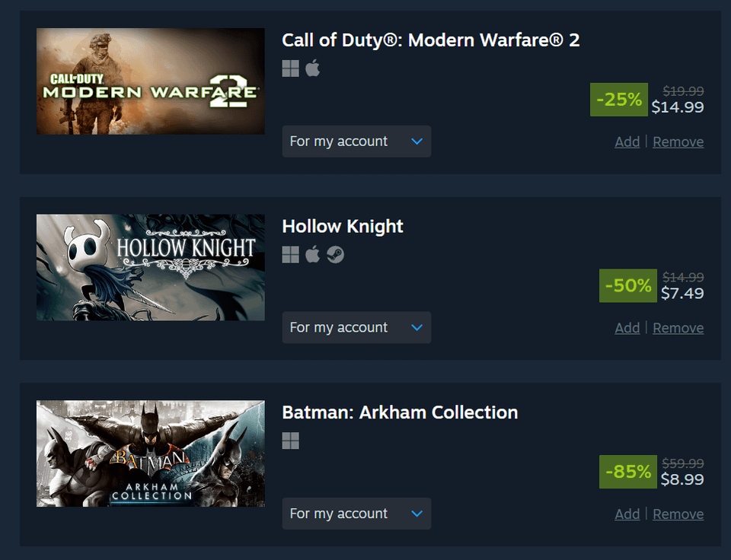This screenshot has height=560, width=731.
Task: Open the Modern Warfare 2 cover image
Action: pos(151,81)
